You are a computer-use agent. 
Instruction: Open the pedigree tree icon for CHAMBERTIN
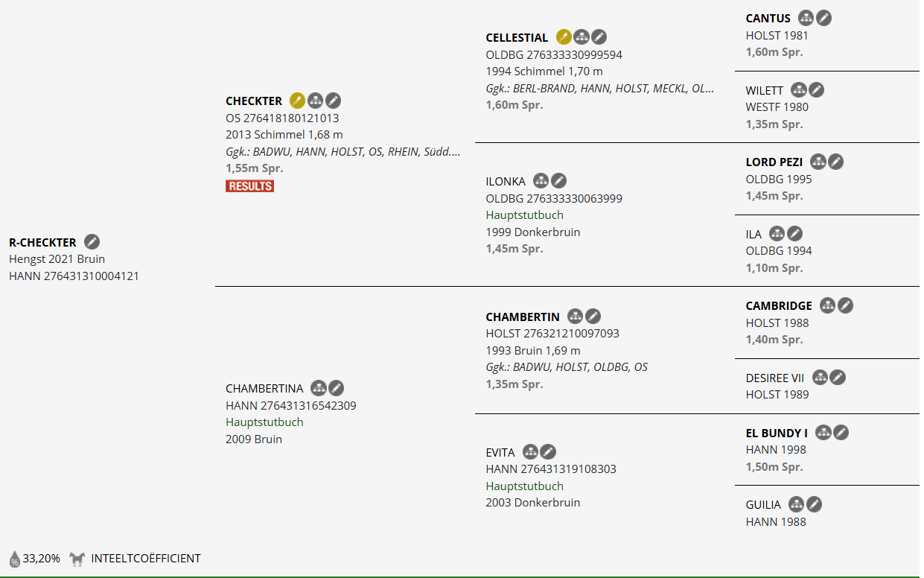point(575,317)
